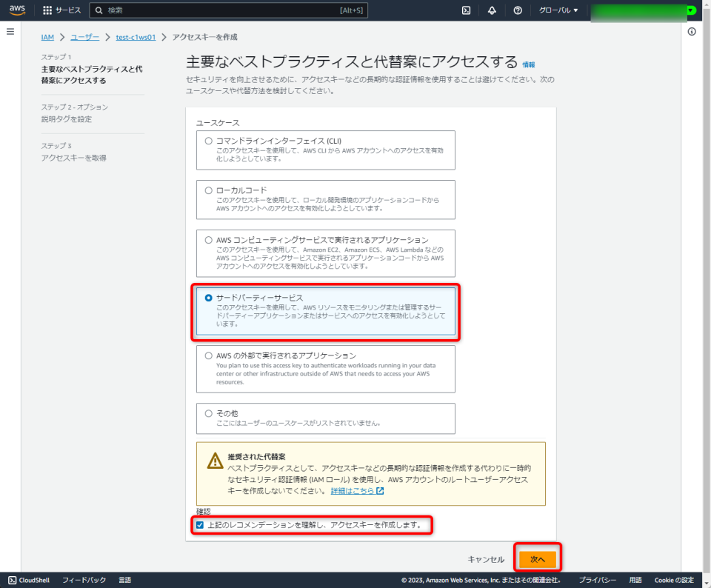Open the notifications bell
Viewport: 711px width, 588px height.
[491, 10]
